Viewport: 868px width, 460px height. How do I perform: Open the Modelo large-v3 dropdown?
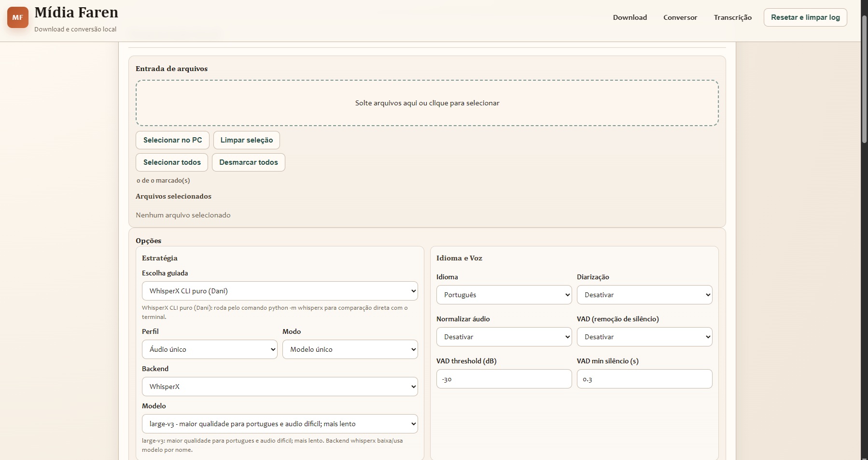[280, 424]
